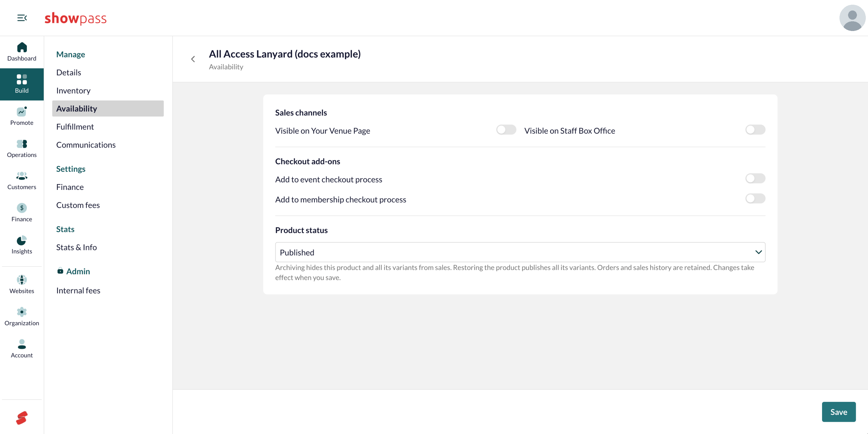Image resolution: width=868 pixels, height=434 pixels.
Task: Open the Organization gear icon
Action: pyautogui.click(x=22, y=312)
